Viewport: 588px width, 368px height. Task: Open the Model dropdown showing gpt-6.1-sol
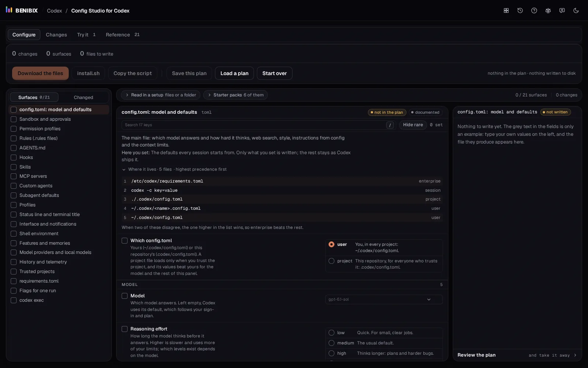click(x=384, y=300)
